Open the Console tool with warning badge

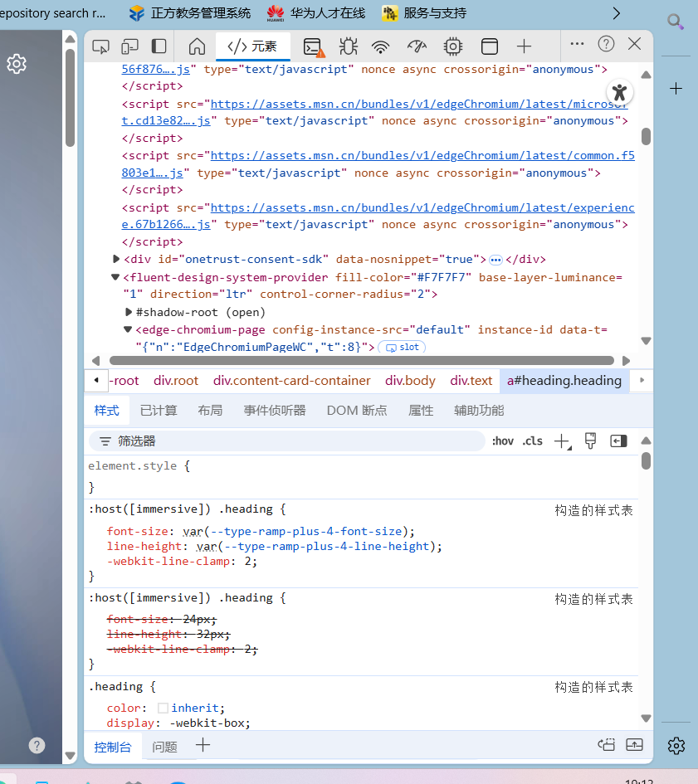click(x=314, y=47)
